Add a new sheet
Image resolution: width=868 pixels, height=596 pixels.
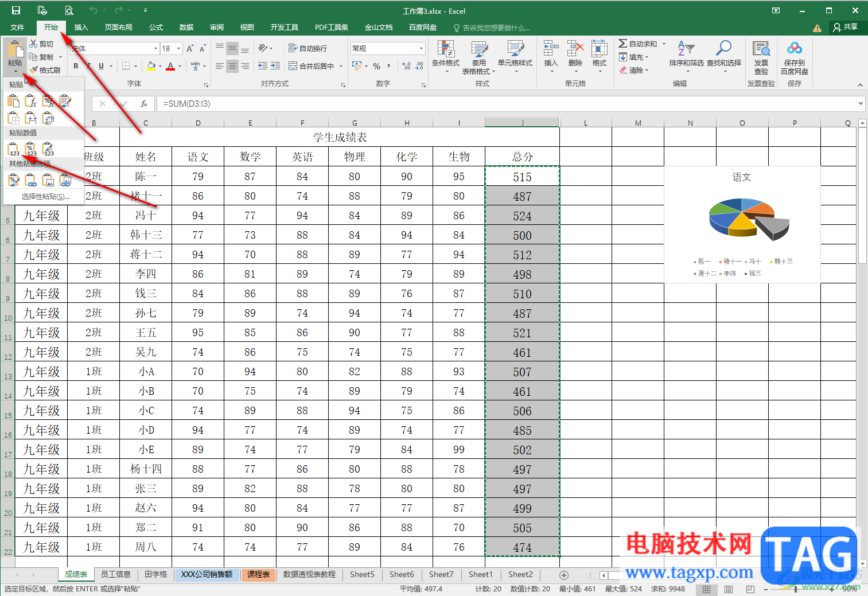point(564,575)
